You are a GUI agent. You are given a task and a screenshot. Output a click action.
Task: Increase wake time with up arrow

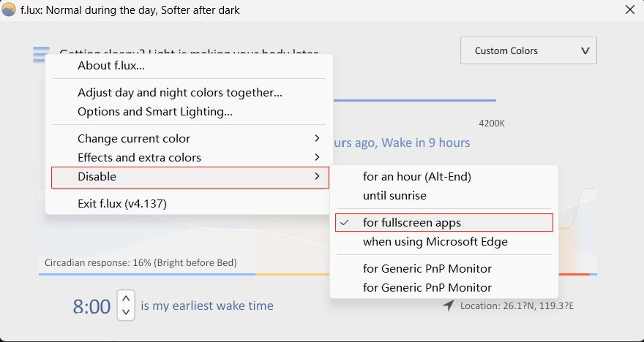[x=126, y=298]
